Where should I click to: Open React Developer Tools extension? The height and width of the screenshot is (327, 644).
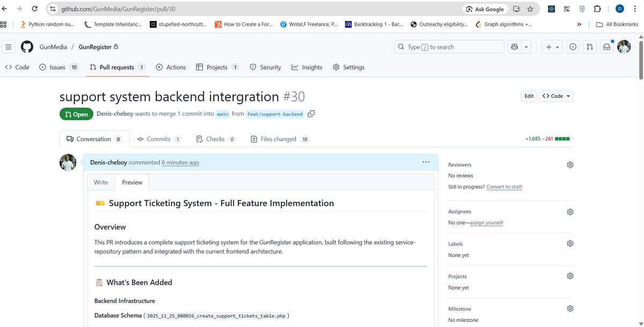click(551, 9)
